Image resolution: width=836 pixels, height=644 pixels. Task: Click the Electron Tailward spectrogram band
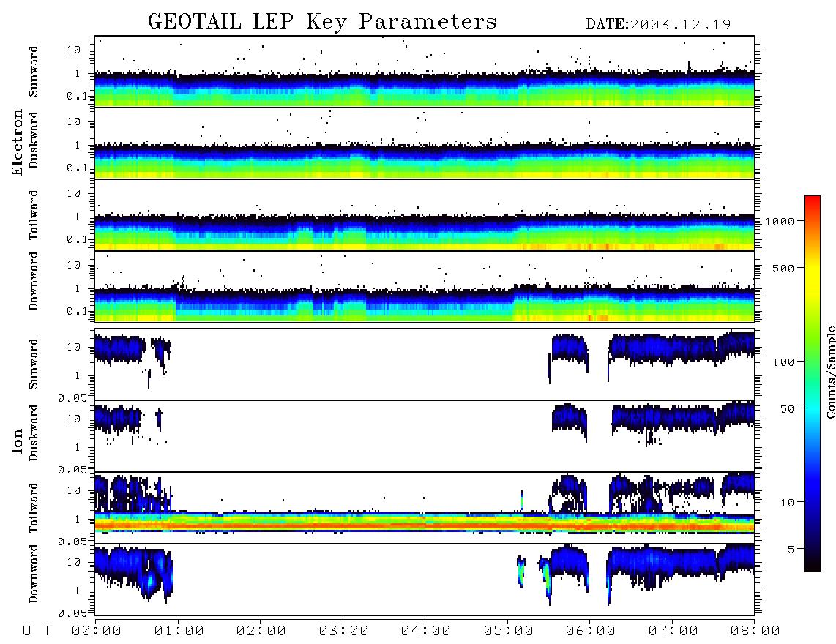coord(425,232)
